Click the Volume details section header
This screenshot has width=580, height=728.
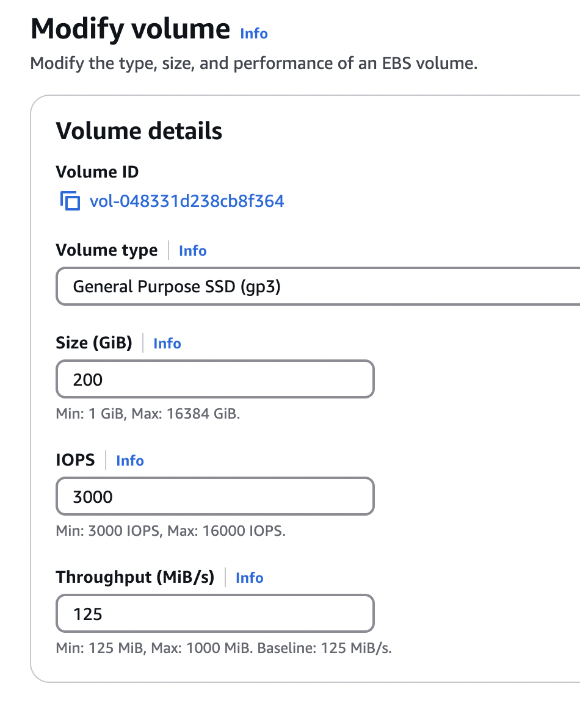click(x=139, y=131)
